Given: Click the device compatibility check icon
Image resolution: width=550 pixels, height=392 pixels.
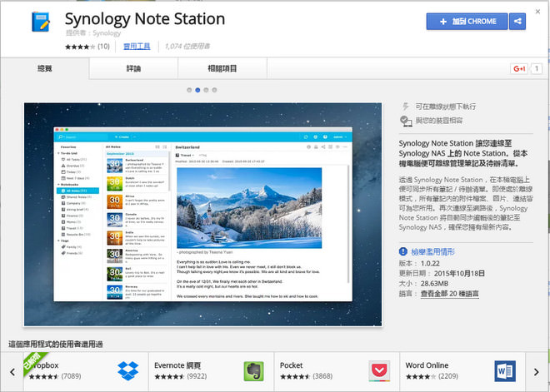Looking at the screenshot, I should pyautogui.click(x=406, y=121).
